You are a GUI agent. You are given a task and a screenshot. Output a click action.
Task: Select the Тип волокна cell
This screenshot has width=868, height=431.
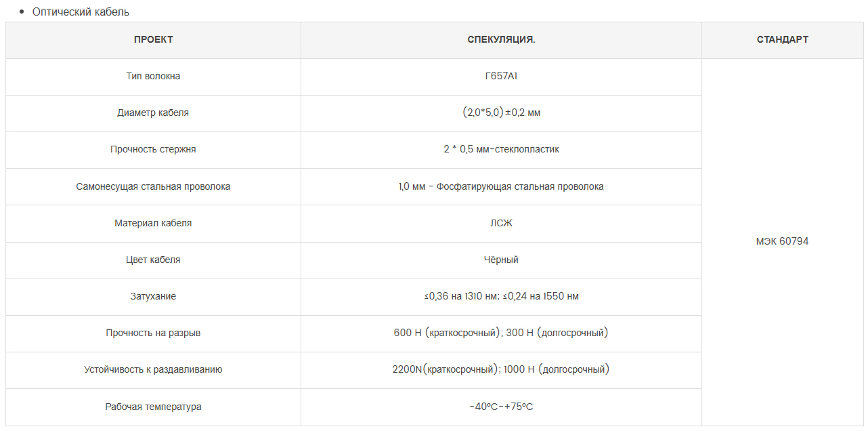pyautogui.click(x=153, y=77)
